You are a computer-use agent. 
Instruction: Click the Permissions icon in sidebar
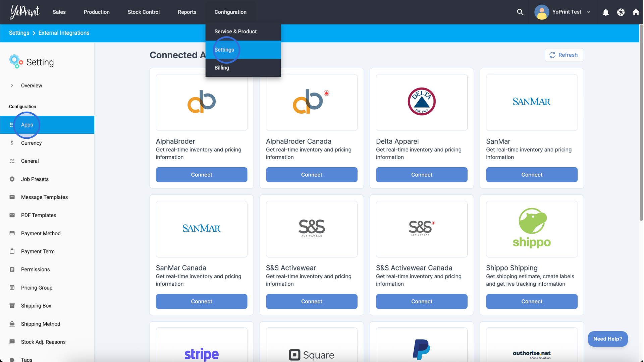(12, 269)
